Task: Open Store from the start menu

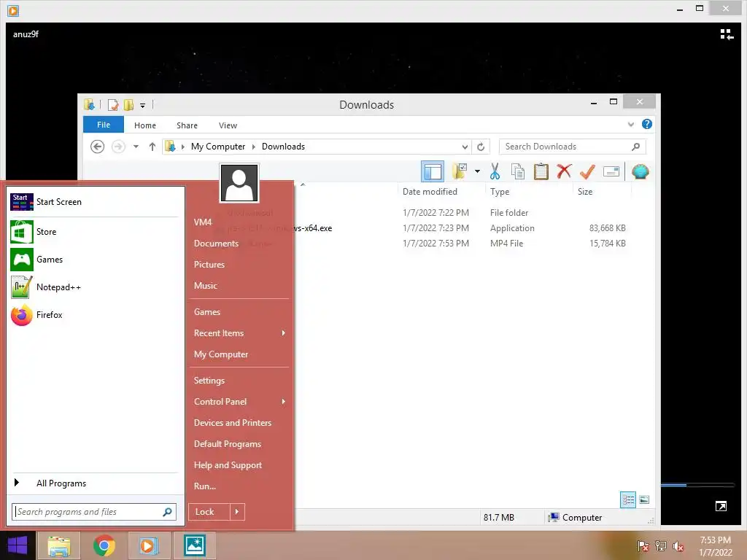Action: pos(94,232)
